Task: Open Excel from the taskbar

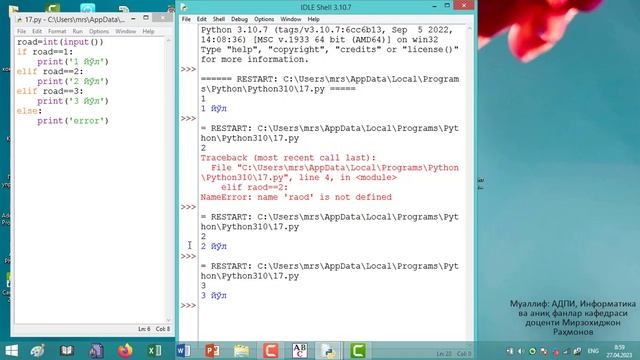Action: pyautogui.click(x=155, y=351)
